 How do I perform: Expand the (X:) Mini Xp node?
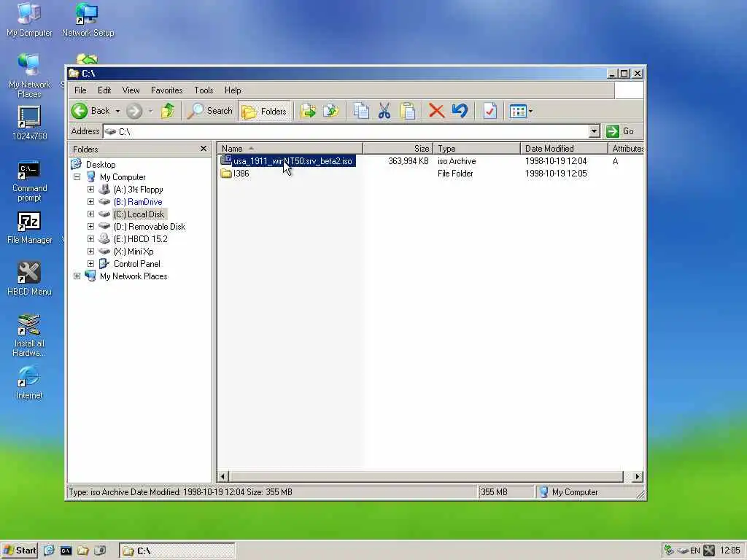coord(90,251)
